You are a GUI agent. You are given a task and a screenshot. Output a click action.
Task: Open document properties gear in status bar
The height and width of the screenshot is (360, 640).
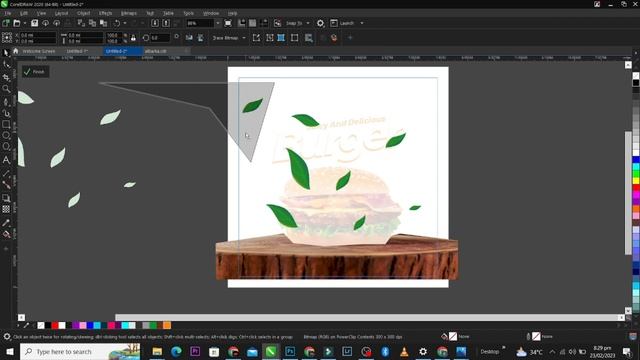click(x=7, y=337)
